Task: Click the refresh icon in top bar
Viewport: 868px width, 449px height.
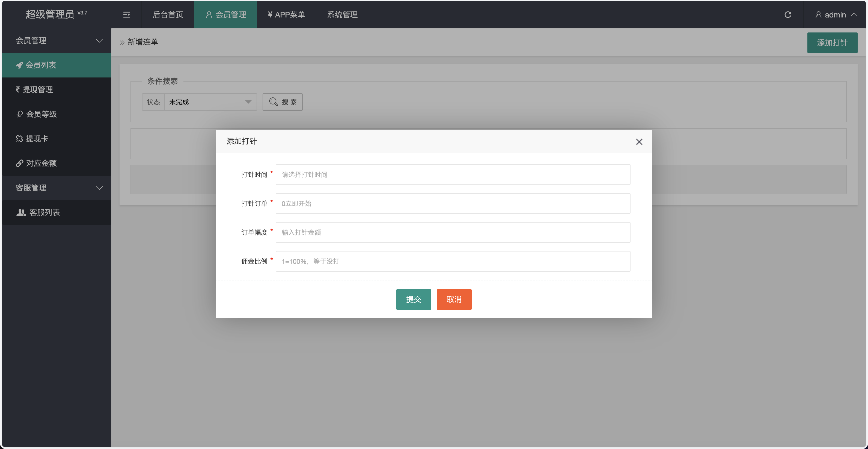Action: 788,14
